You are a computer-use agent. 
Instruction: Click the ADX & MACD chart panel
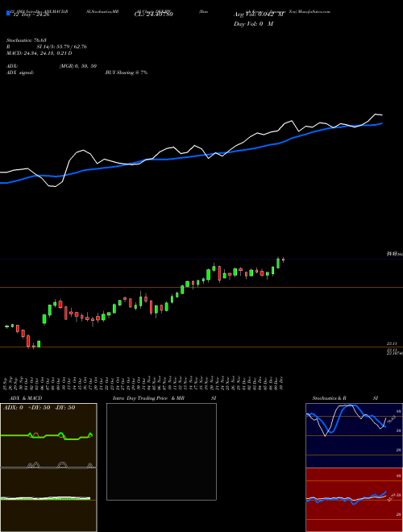[48, 468]
